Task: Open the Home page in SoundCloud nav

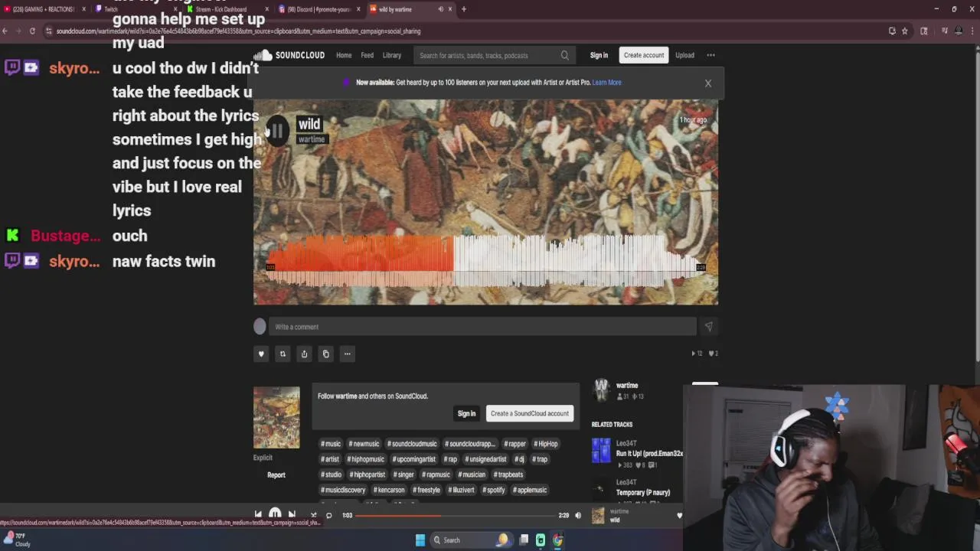Action: coord(344,55)
